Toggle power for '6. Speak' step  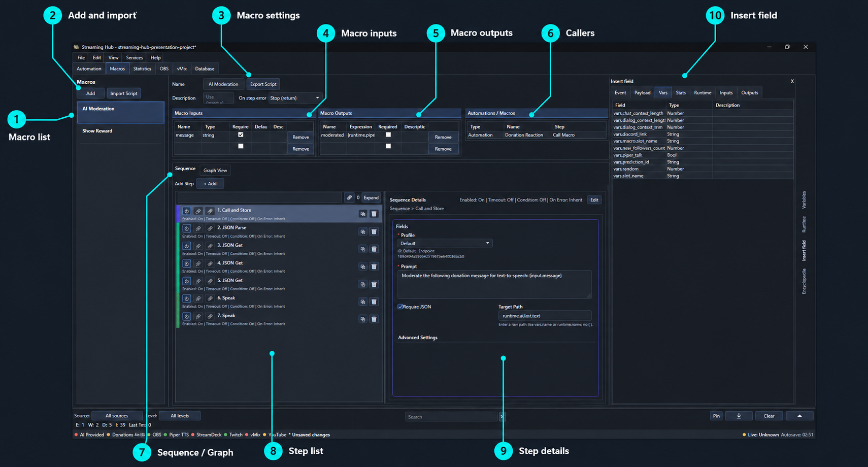pyautogui.click(x=186, y=298)
